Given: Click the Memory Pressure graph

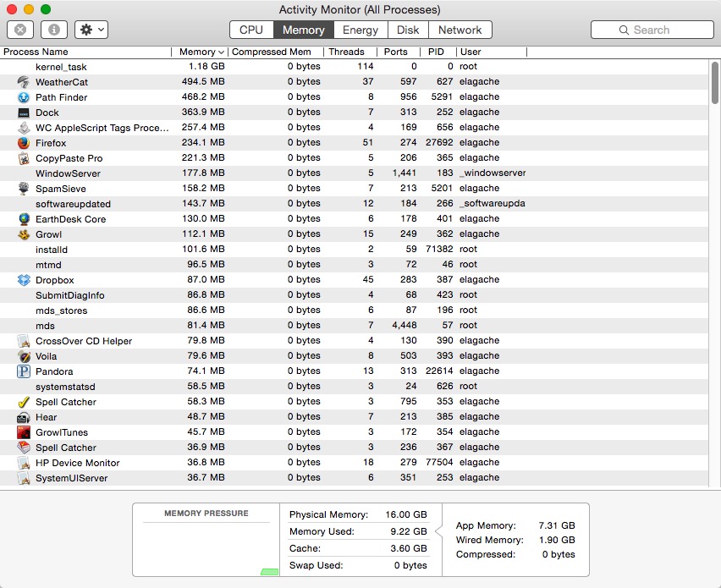Looking at the screenshot, I should tap(206, 548).
